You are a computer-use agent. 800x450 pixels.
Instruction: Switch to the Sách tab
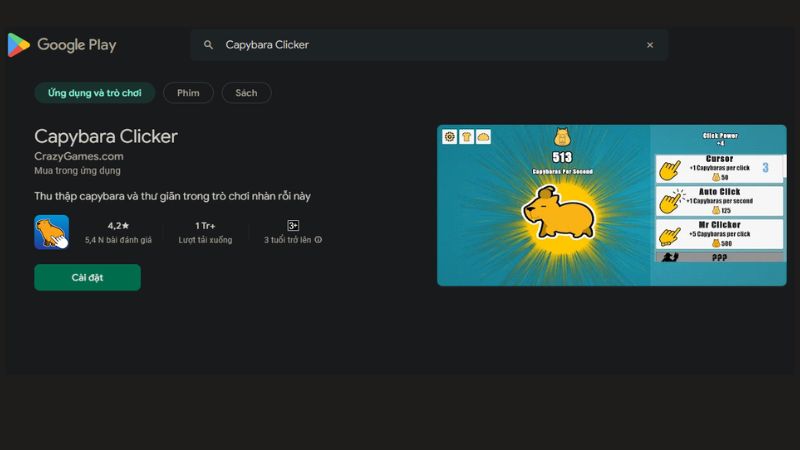pyautogui.click(x=246, y=93)
